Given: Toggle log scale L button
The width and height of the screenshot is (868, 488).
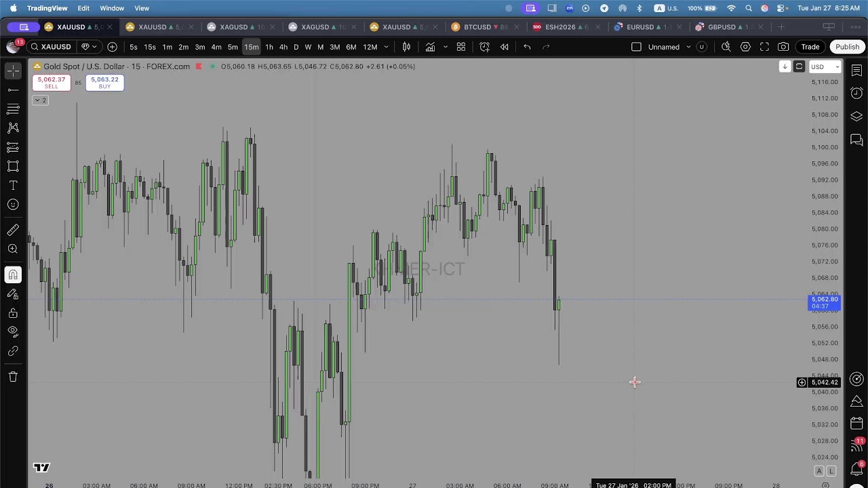Looking at the screenshot, I should (831, 471).
